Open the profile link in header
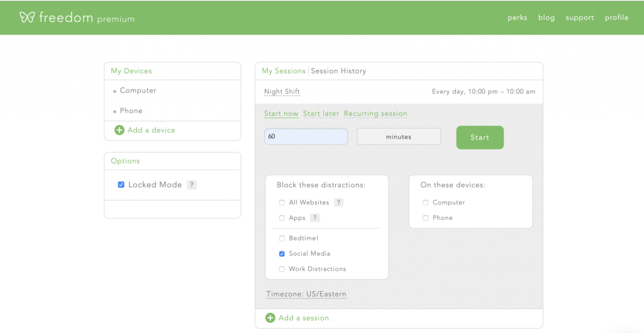 pos(617,18)
